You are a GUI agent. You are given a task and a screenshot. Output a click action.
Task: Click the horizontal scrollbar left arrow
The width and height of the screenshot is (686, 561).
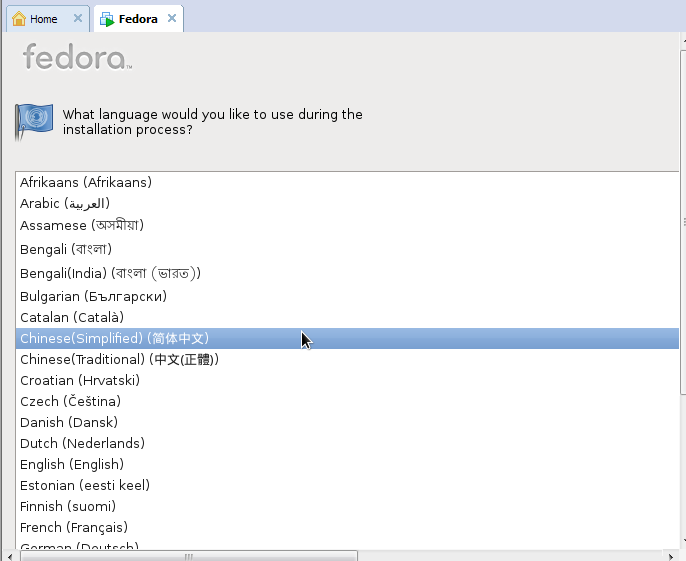click(10, 557)
